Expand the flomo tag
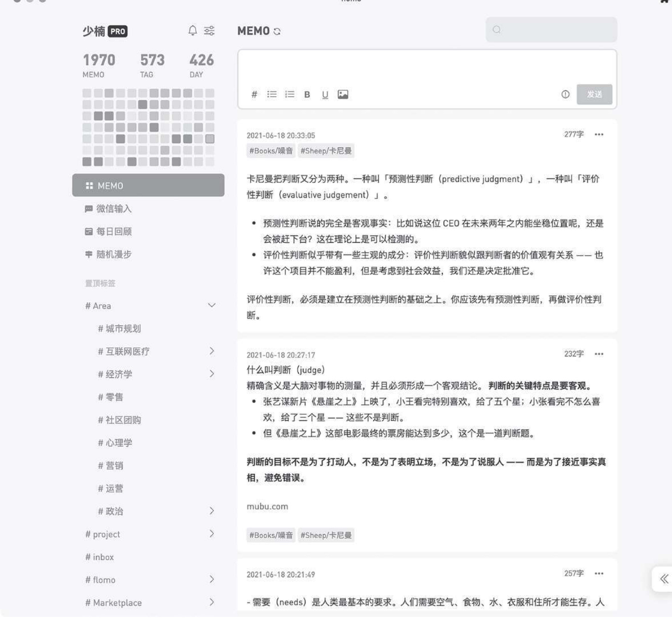 [212, 579]
